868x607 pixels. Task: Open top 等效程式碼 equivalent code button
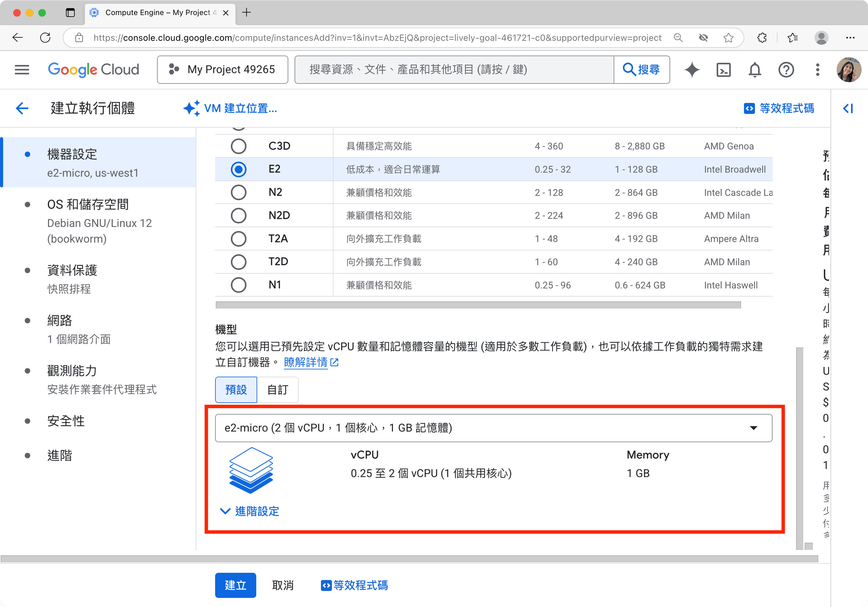click(779, 108)
